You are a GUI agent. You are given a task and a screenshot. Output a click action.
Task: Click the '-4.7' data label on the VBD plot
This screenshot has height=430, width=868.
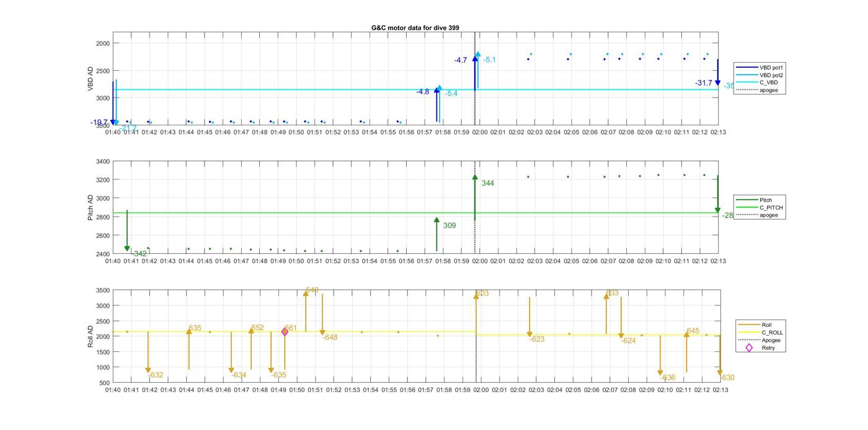(x=461, y=60)
